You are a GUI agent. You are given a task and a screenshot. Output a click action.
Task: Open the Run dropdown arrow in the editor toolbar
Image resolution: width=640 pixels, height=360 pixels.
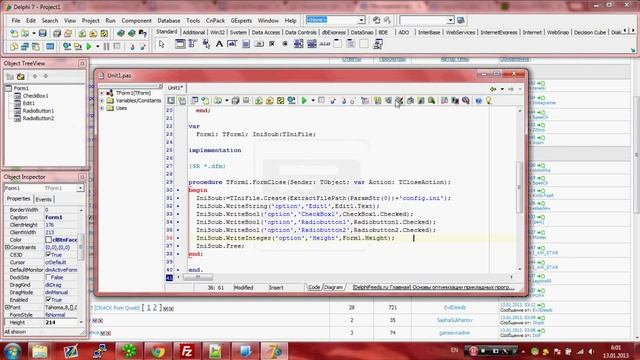(x=313, y=100)
